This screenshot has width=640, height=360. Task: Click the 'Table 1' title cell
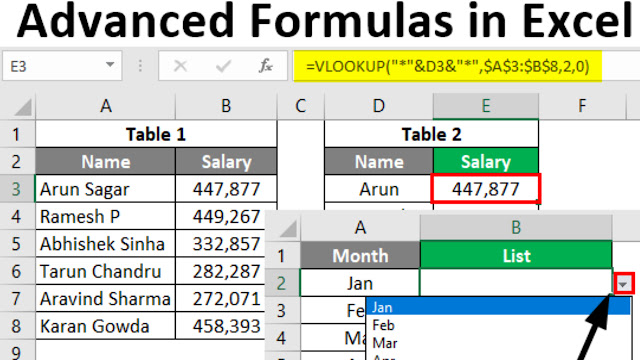[x=156, y=134]
